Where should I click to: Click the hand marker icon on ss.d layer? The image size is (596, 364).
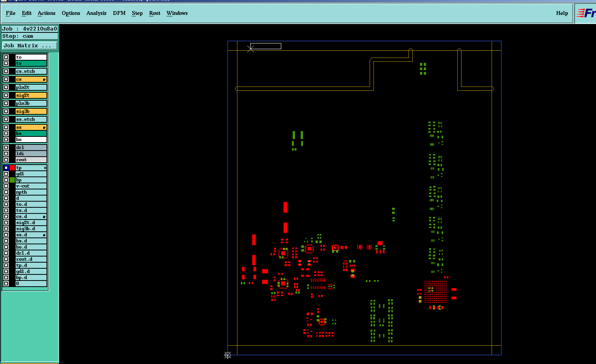coord(44,235)
